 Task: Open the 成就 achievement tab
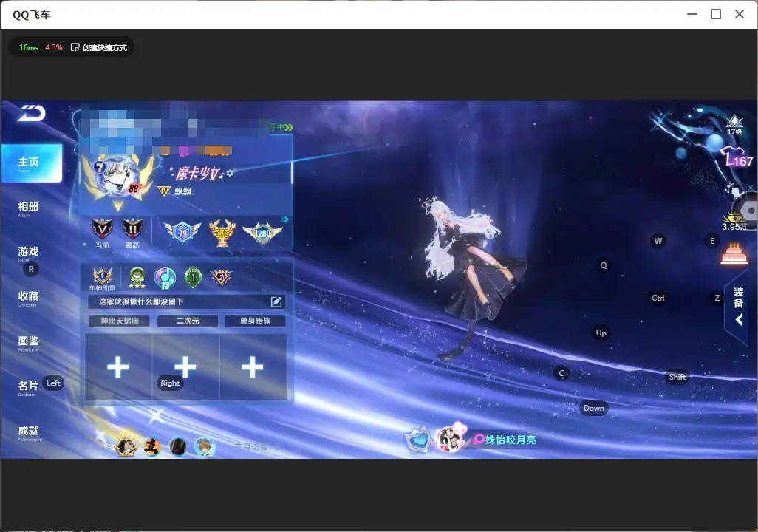point(28,432)
